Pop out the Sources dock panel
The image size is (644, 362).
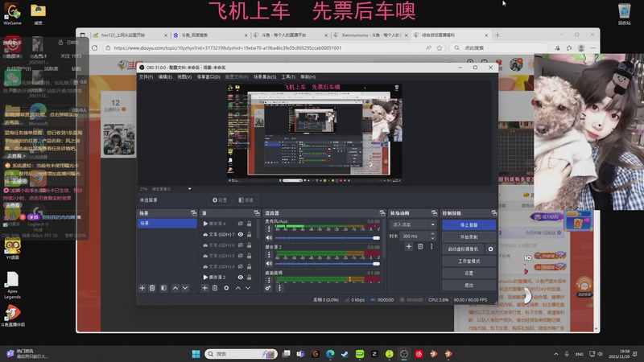pos(257,213)
